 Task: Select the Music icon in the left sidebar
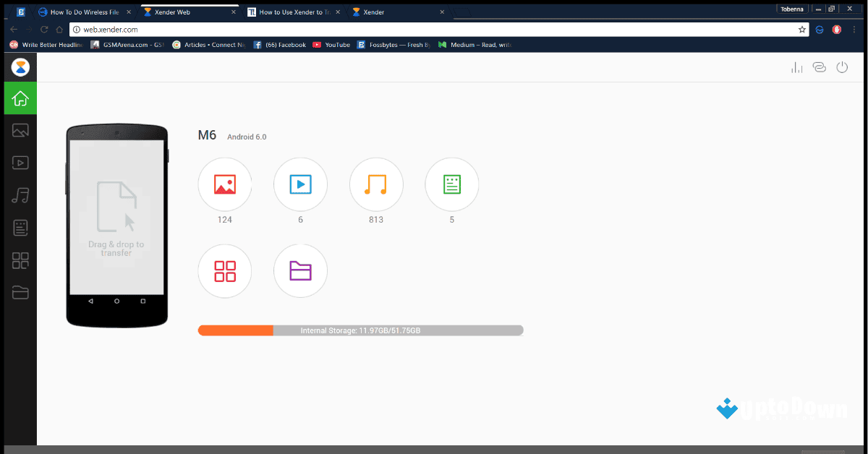click(x=20, y=195)
